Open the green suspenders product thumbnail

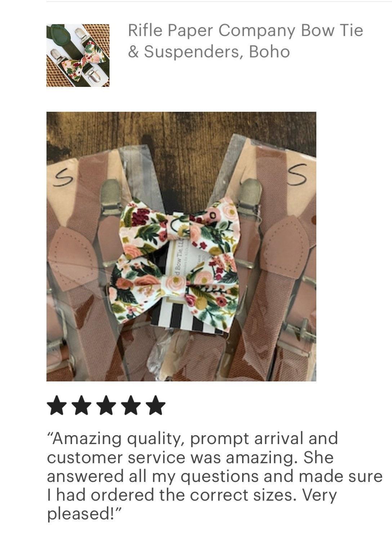coord(78,56)
